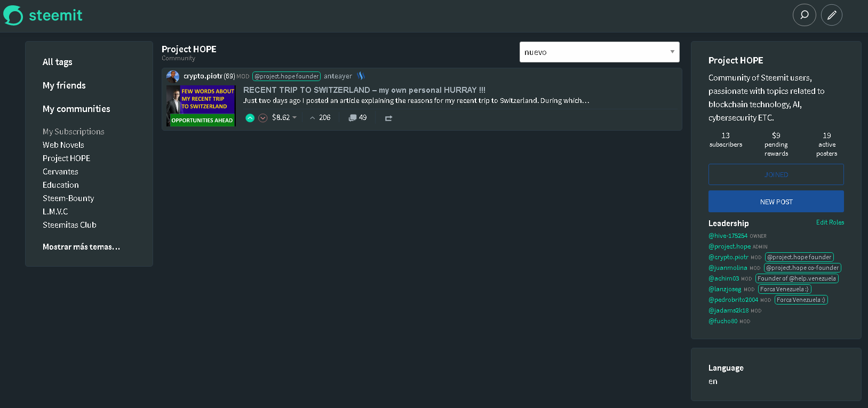Click the Steemit logo
This screenshot has height=408, width=868.
[x=43, y=15]
